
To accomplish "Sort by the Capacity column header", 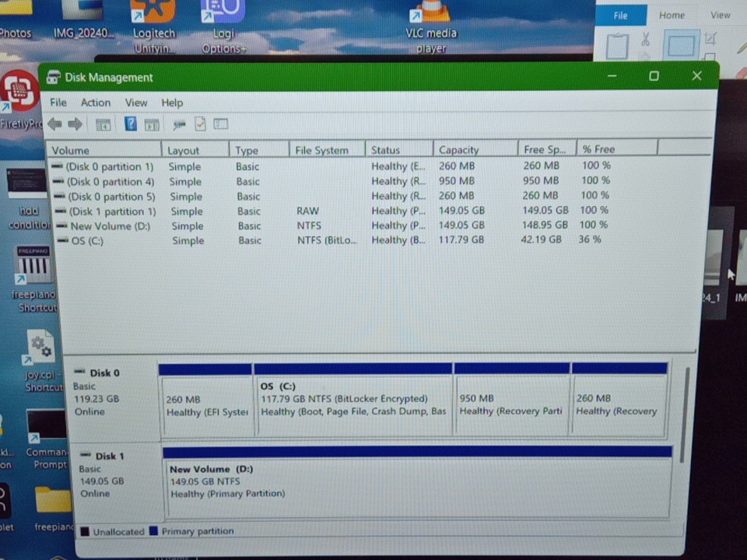I will pyautogui.click(x=475, y=149).
